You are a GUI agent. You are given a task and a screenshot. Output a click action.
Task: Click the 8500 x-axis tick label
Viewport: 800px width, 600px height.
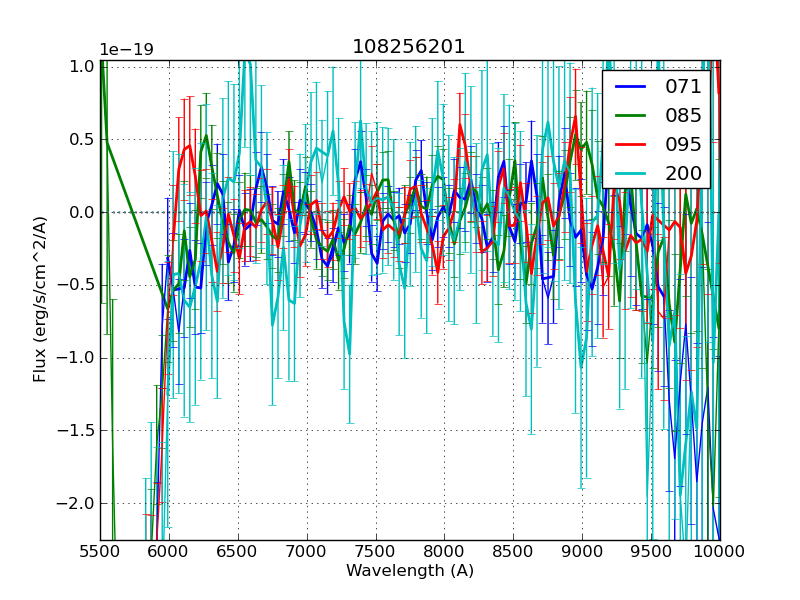pyautogui.click(x=513, y=551)
